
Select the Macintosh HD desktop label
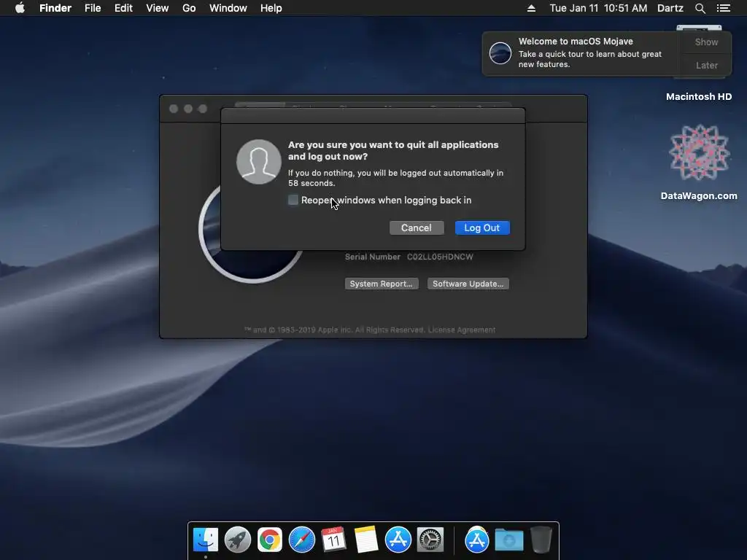(698, 97)
